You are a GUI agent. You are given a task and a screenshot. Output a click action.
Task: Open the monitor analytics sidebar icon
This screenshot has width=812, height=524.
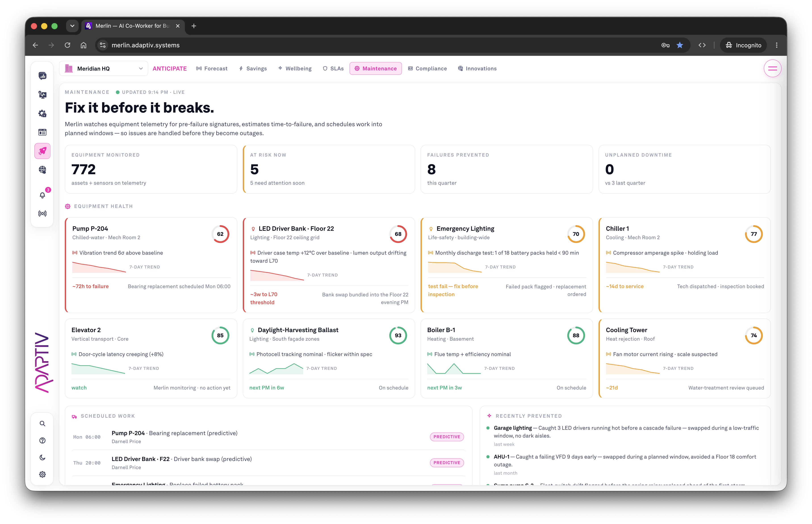pyautogui.click(x=42, y=94)
